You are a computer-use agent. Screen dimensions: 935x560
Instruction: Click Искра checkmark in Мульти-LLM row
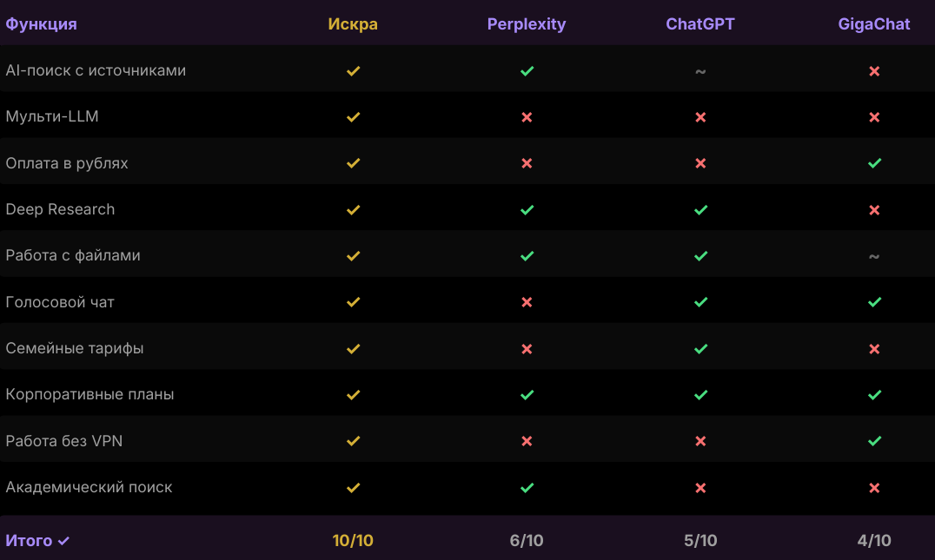(353, 116)
